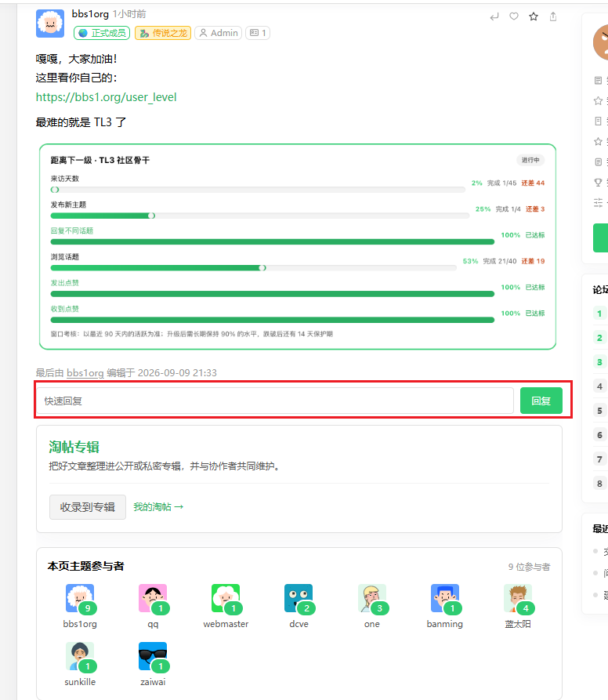Click the 发布新主题 progress bar
This screenshot has height=700, width=608.
[260, 216]
